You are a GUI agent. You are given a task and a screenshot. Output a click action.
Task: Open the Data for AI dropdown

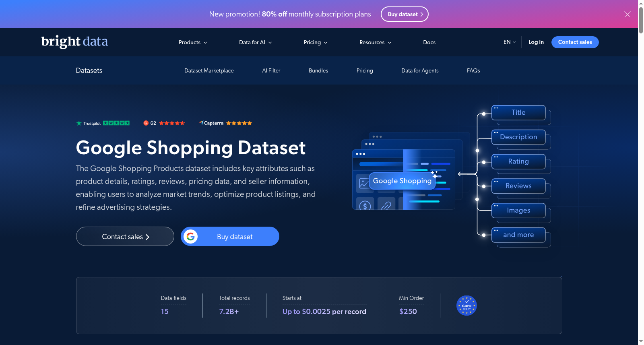pos(256,42)
